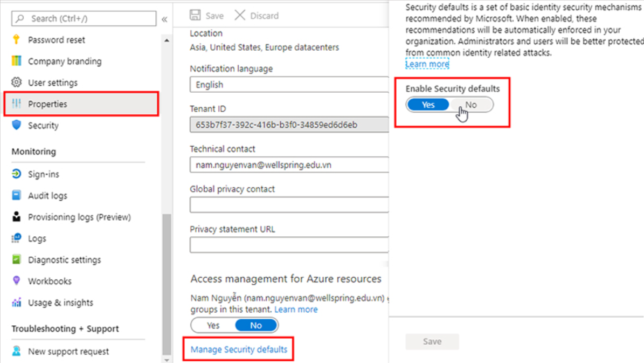Click Manage Security defaults link
The width and height of the screenshot is (644, 363).
[x=239, y=350]
